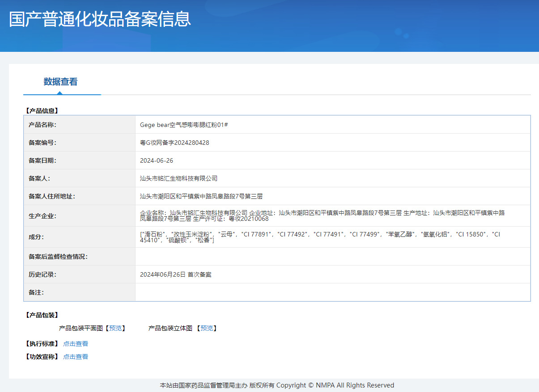The image size is (539, 392).
Task: Click the 【产品信息】 section heading
Action: click(42, 110)
